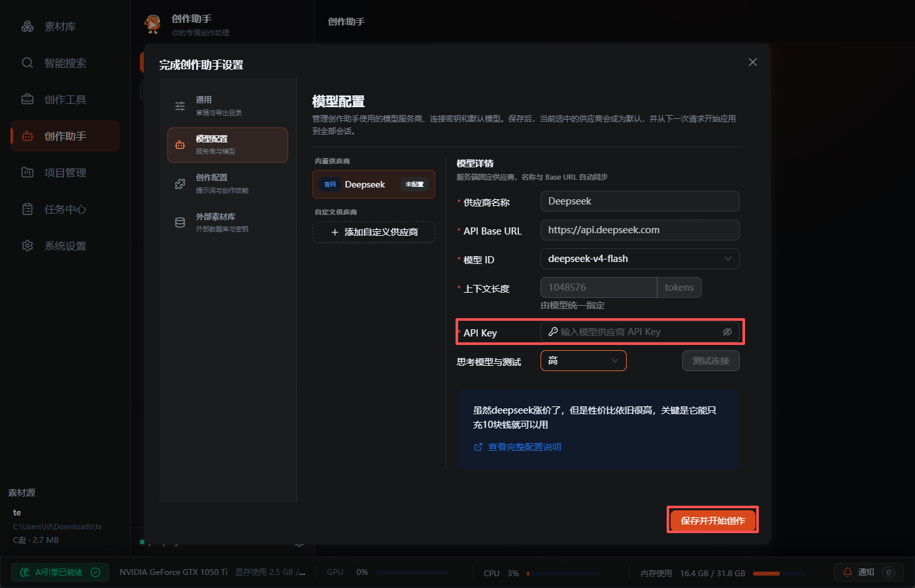Close the 完成创作助手设置 dialog
The width and height of the screenshot is (915, 588).
[x=753, y=62]
